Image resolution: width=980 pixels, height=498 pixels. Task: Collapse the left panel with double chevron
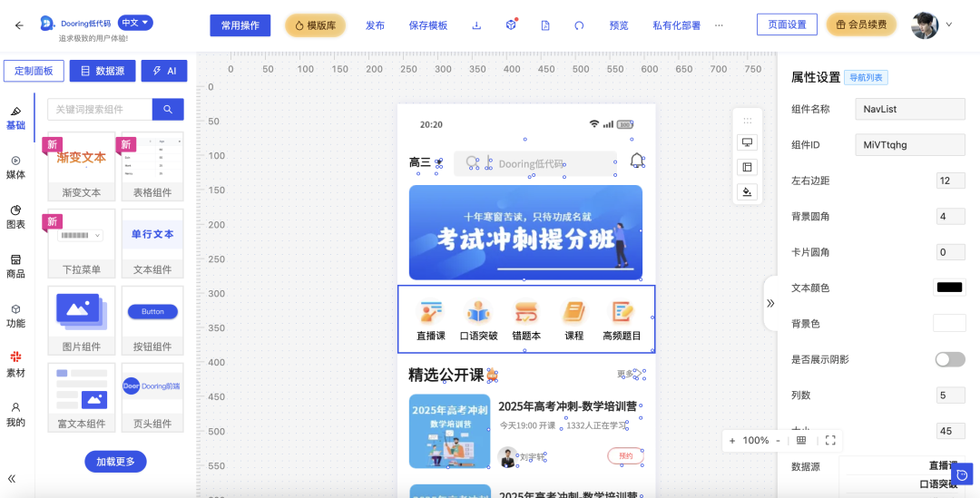(11, 479)
